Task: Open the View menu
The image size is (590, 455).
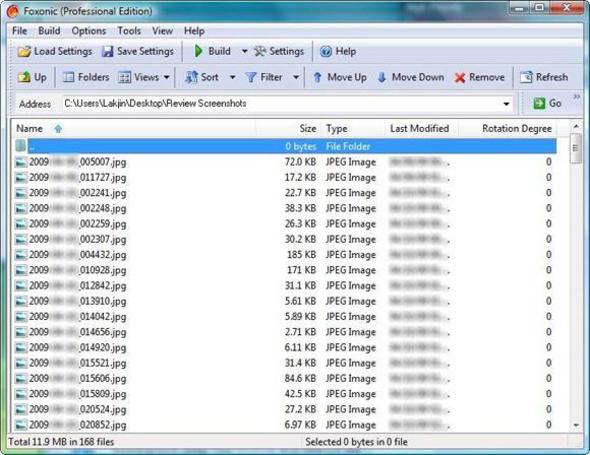Action: (x=162, y=31)
